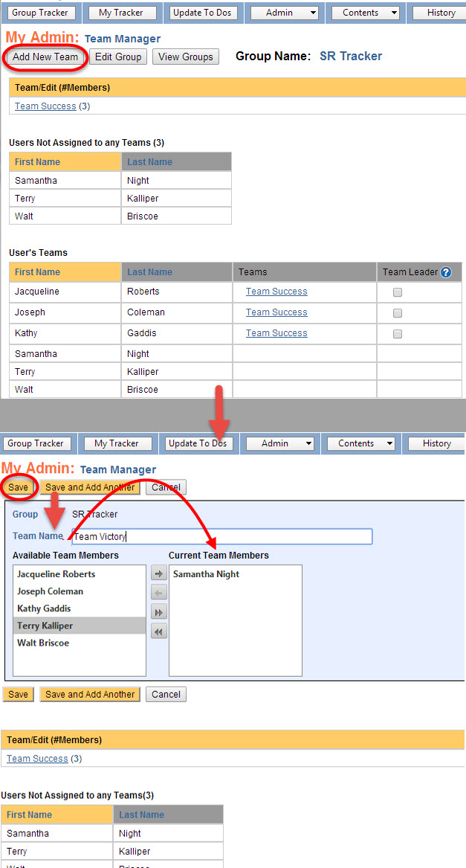
Task: Click the Team Name text field
Action: pyautogui.click(x=221, y=536)
